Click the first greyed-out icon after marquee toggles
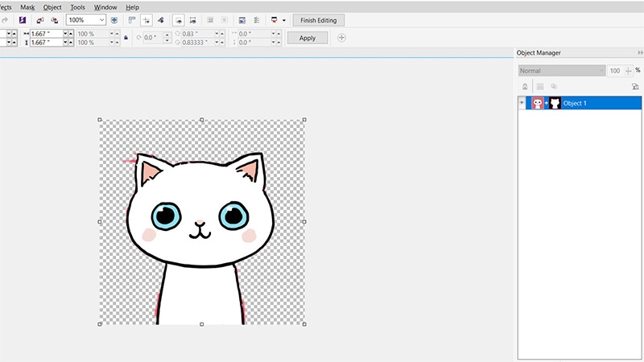The height and width of the screenshot is (362, 644). (x=210, y=20)
